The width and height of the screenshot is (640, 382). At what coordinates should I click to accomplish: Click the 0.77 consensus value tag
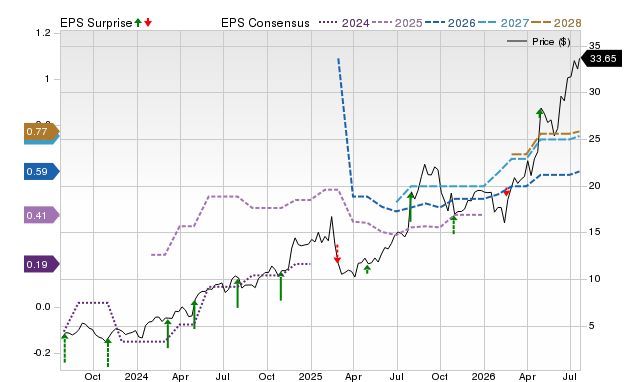pos(42,131)
